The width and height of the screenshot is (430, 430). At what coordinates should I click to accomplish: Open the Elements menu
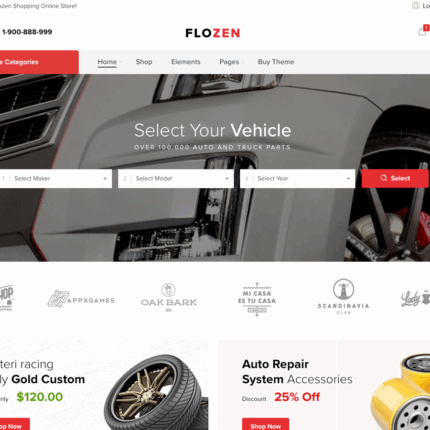[186, 62]
